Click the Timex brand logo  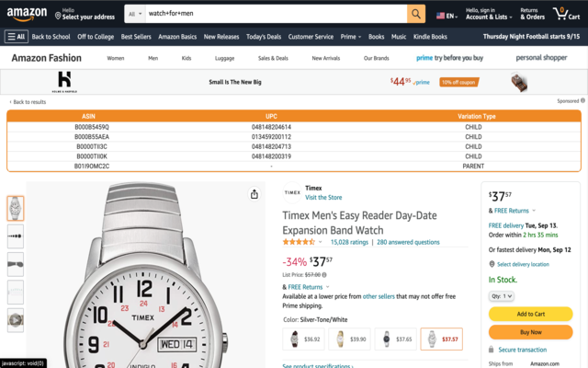click(291, 193)
